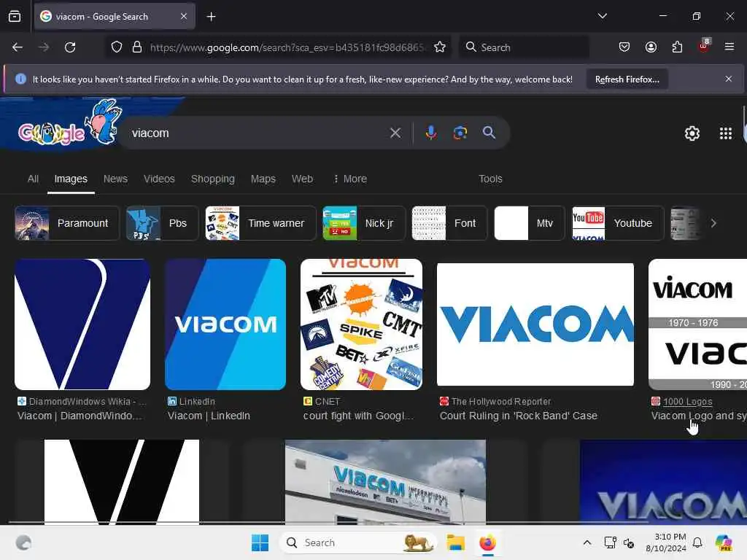Open the Hollywood Reporter VIACOM thumbnail
Image resolution: width=747 pixels, height=560 pixels.
point(535,324)
